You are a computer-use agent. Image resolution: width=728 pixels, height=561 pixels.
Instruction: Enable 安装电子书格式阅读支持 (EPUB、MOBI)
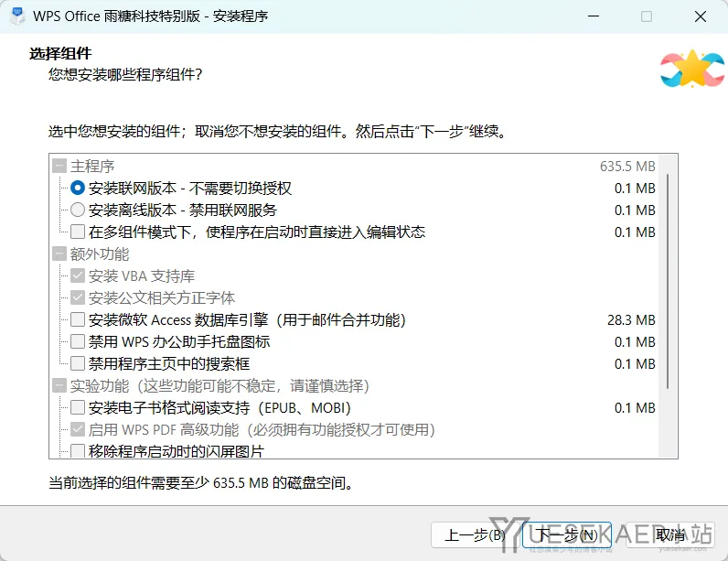coord(78,407)
